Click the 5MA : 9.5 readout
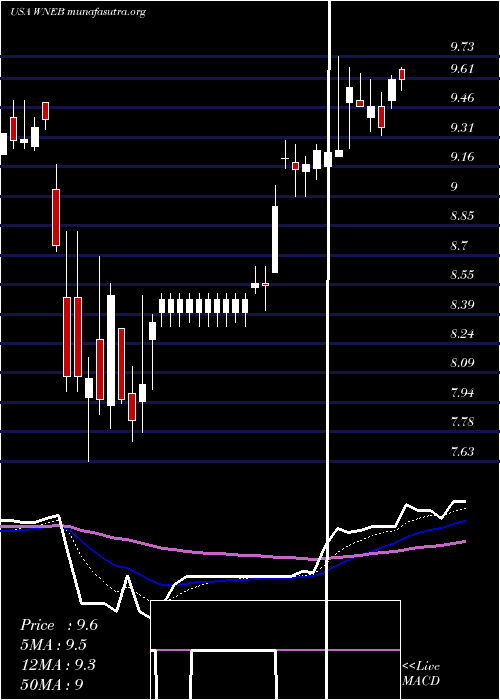500x700 pixels. 54,645
